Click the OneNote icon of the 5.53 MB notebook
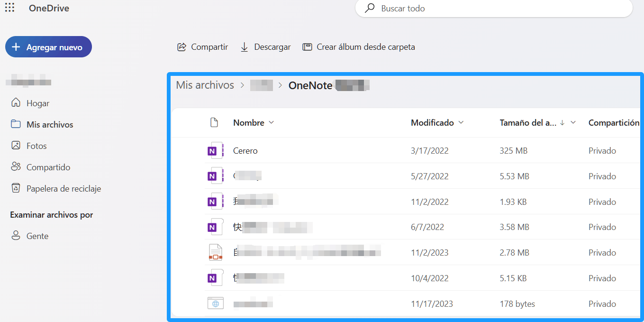 [215, 176]
